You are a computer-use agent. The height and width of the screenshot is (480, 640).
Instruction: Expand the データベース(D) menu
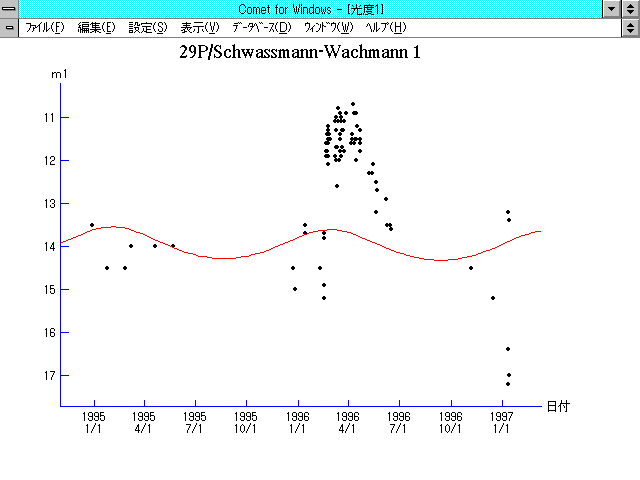(261, 27)
